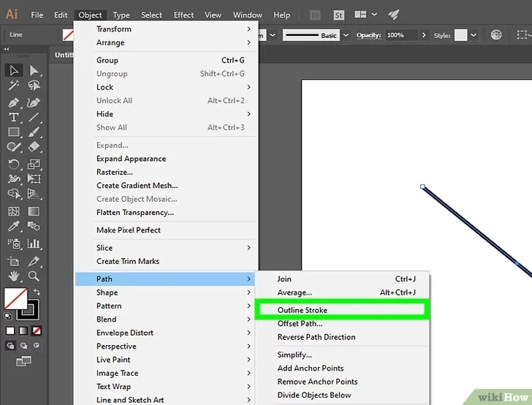
Task: Choose the Free Transform tool
Action: (34, 179)
